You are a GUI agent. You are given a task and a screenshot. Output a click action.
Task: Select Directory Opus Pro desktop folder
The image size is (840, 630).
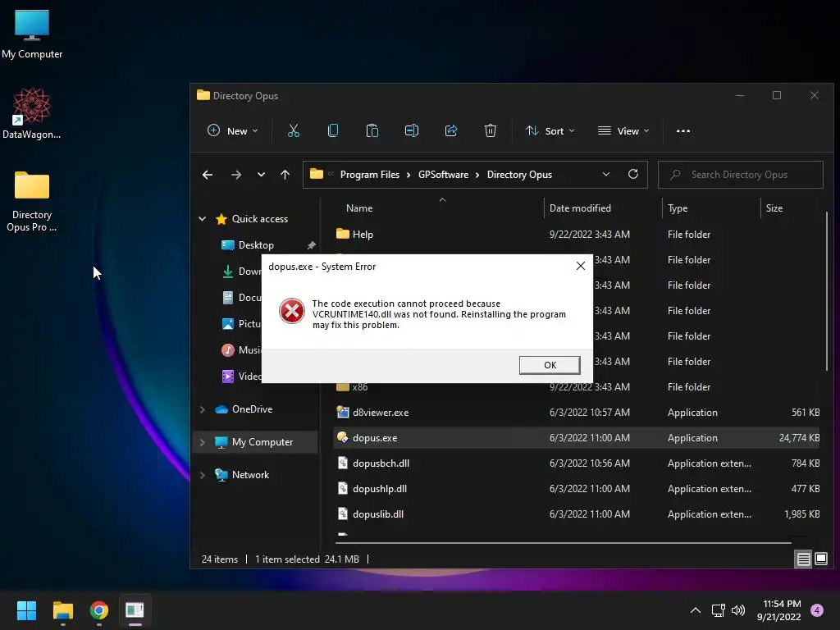[x=32, y=202]
